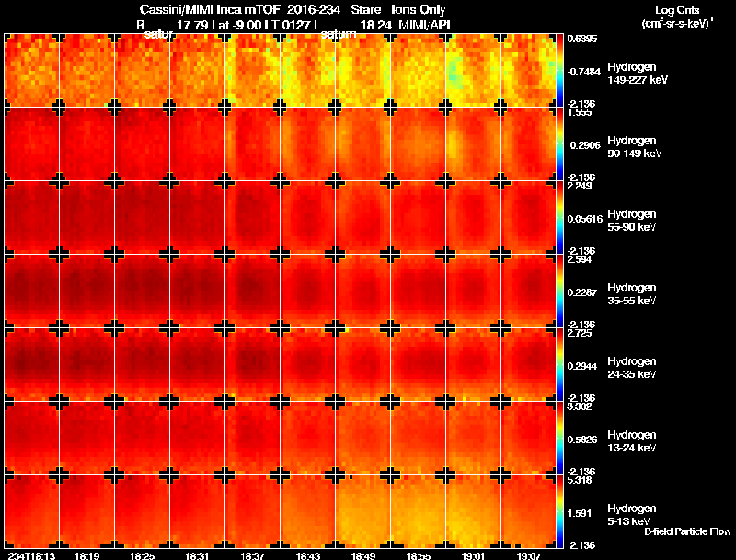
Task: Click the 1.555 scale value
Action: click(x=580, y=112)
